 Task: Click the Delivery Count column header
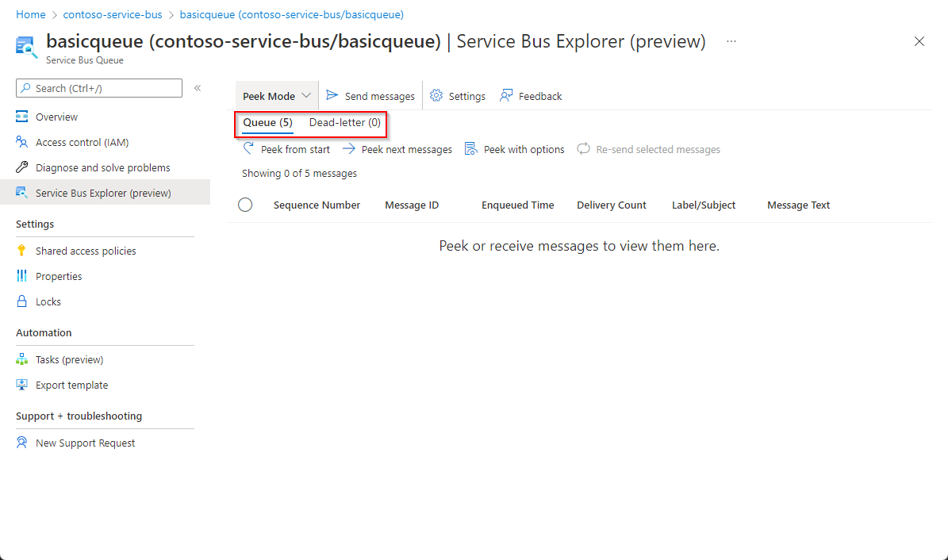612,205
